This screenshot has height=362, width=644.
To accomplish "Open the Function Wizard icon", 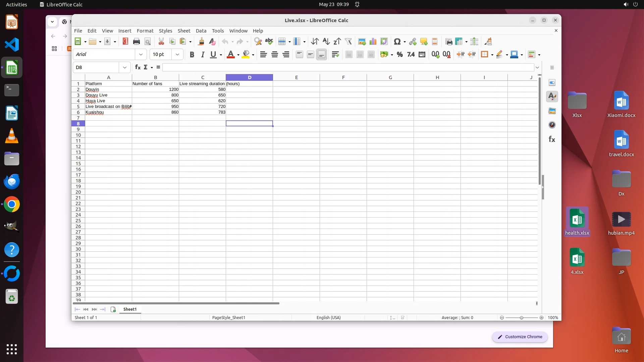I will click(x=138, y=67).
